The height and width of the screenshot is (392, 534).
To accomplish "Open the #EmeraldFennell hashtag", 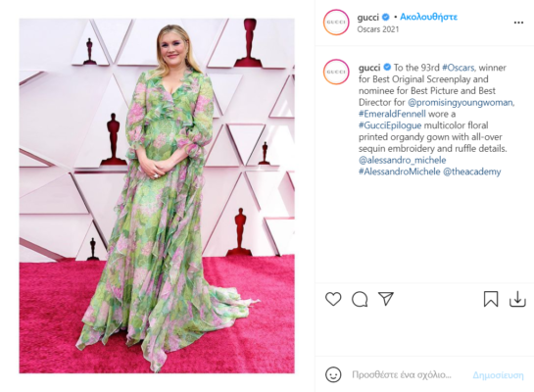I will [392, 114].
